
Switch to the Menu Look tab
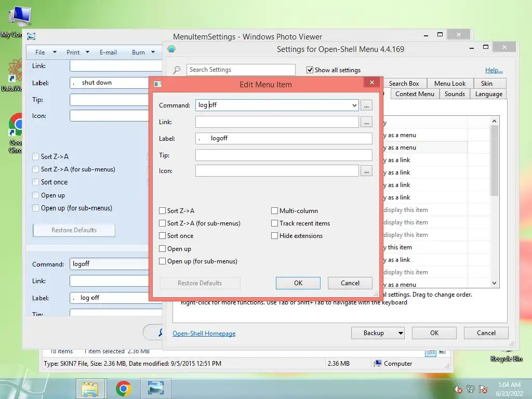pos(450,84)
